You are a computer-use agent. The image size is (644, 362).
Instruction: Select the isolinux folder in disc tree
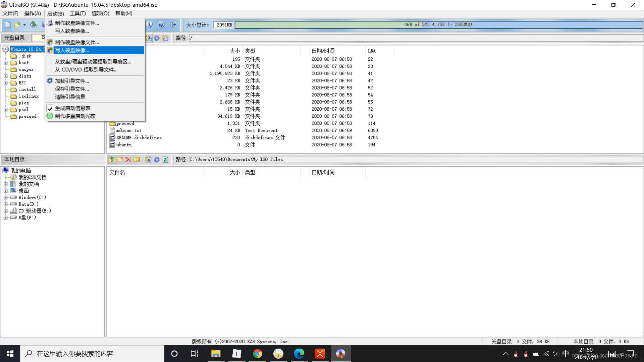[29, 96]
